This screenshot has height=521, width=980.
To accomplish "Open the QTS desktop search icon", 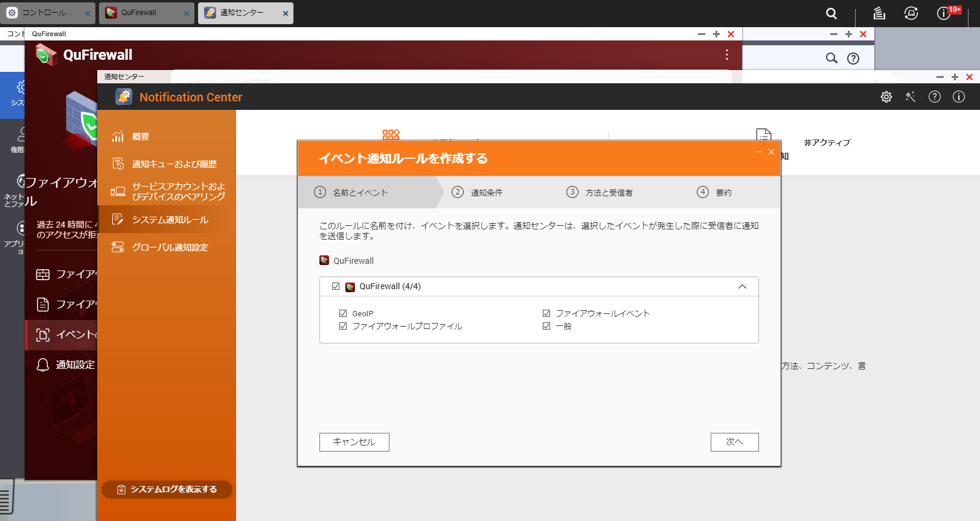I will click(x=831, y=13).
